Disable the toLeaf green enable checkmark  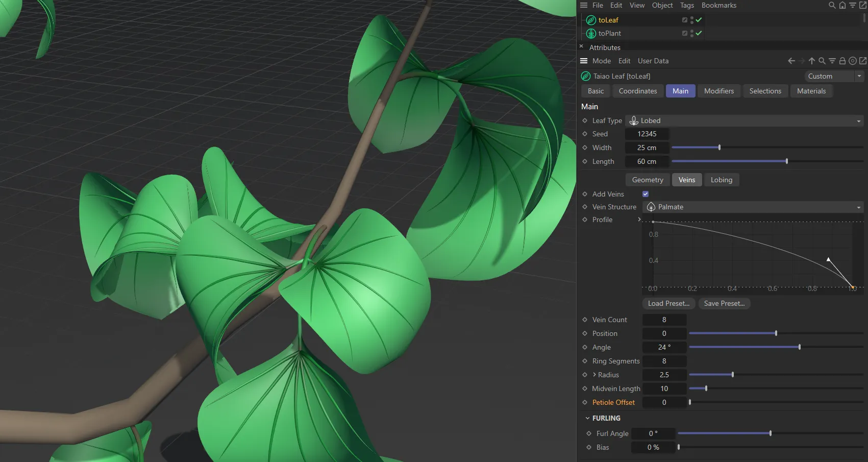(x=699, y=20)
